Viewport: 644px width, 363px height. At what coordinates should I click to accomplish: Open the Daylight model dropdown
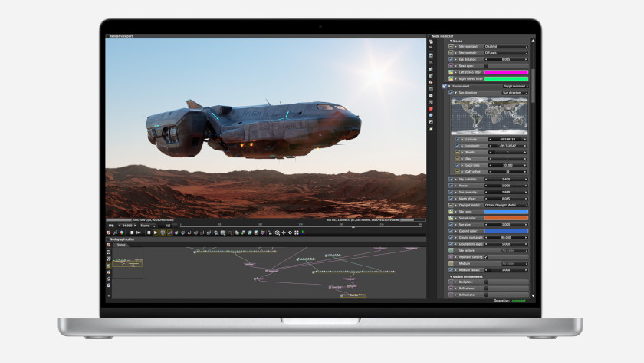pyautogui.click(x=506, y=205)
